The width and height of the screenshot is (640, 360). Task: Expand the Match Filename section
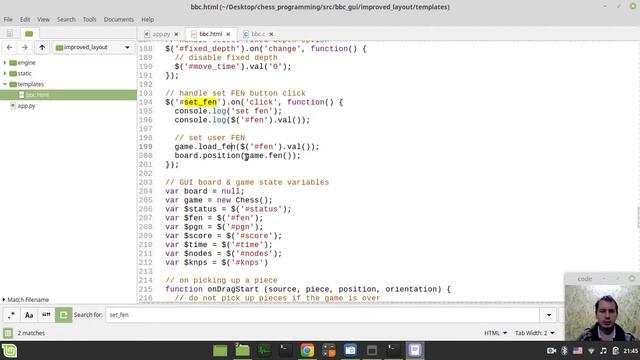pyautogui.click(x=25, y=300)
